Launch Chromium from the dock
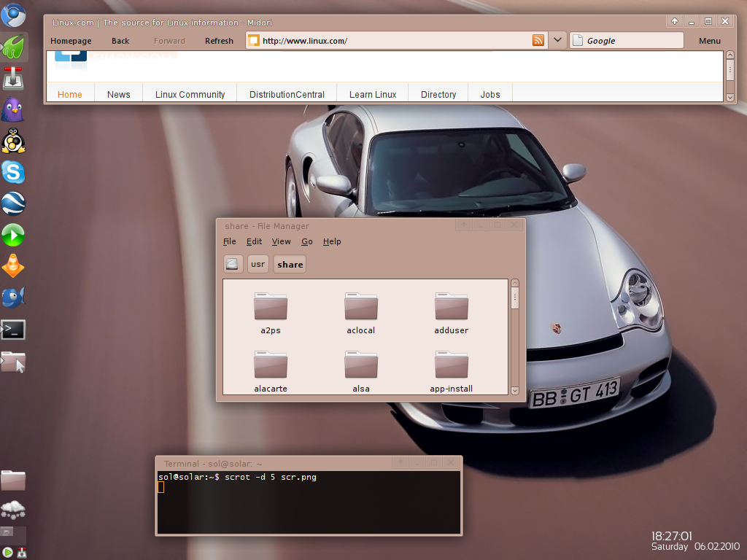 pos(13,15)
